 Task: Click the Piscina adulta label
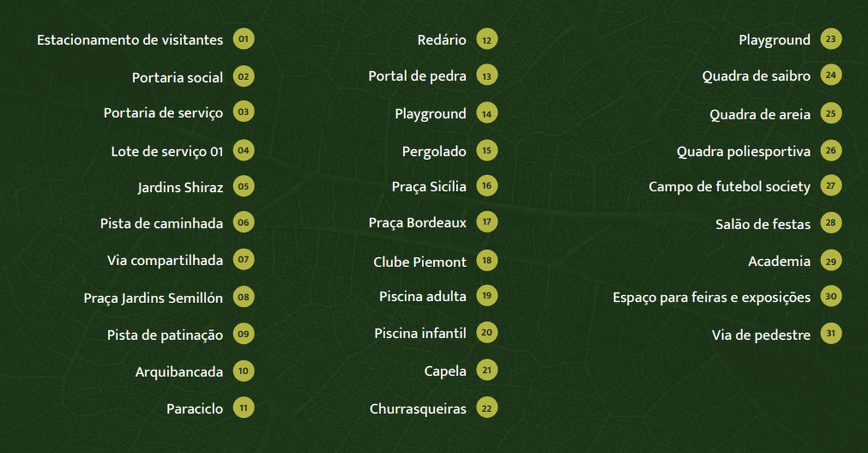point(422,296)
